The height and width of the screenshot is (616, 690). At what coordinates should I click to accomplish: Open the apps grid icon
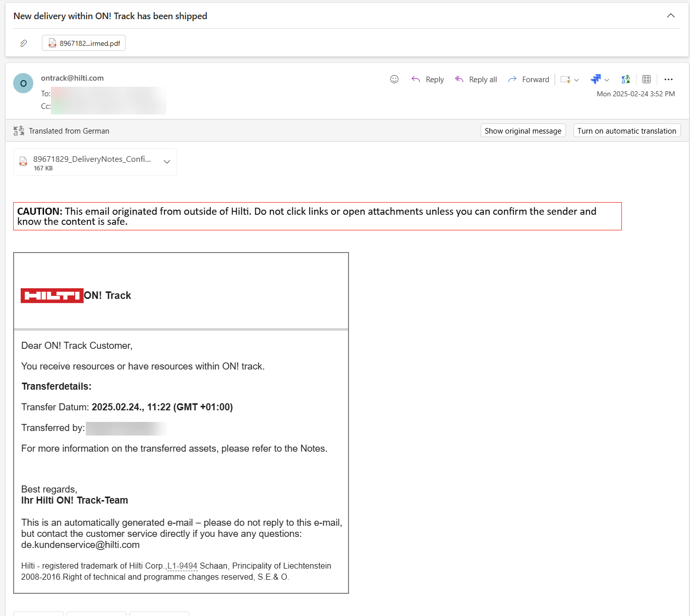(x=647, y=79)
